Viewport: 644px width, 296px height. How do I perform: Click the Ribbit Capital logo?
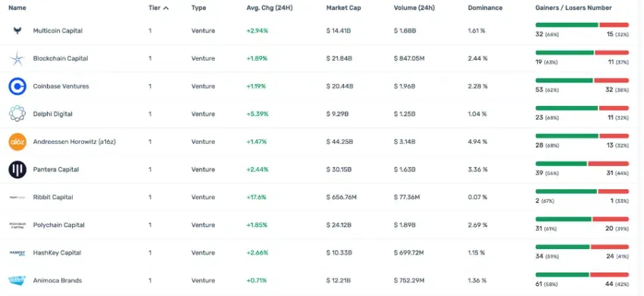coord(17,198)
